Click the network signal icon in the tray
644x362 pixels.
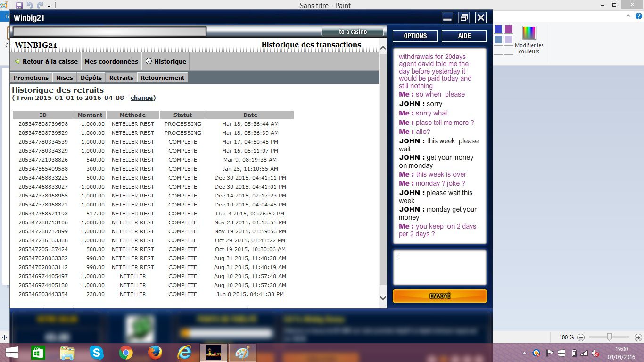click(585, 353)
